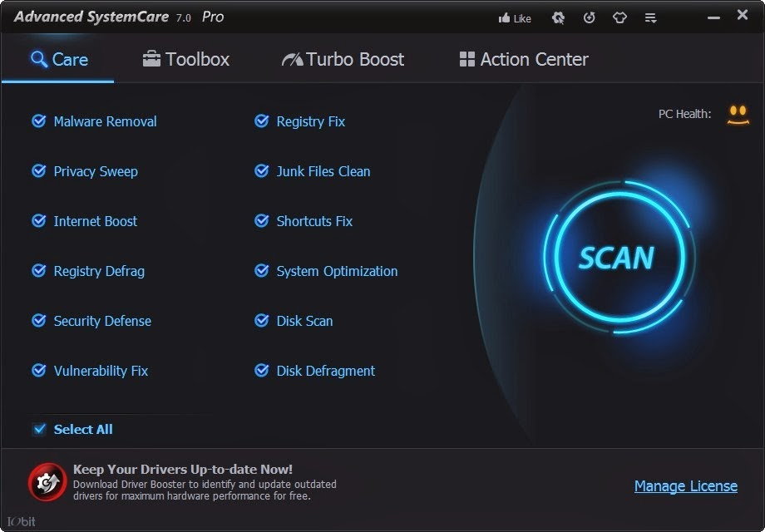The image size is (765, 532).
Task: Open the Manage License link
Action: click(685, 486)
